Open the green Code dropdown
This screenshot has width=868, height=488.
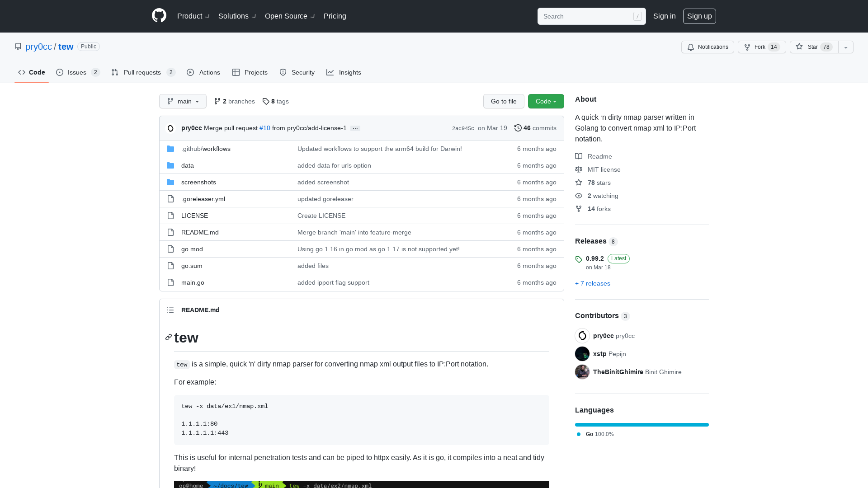pos(546,101)
